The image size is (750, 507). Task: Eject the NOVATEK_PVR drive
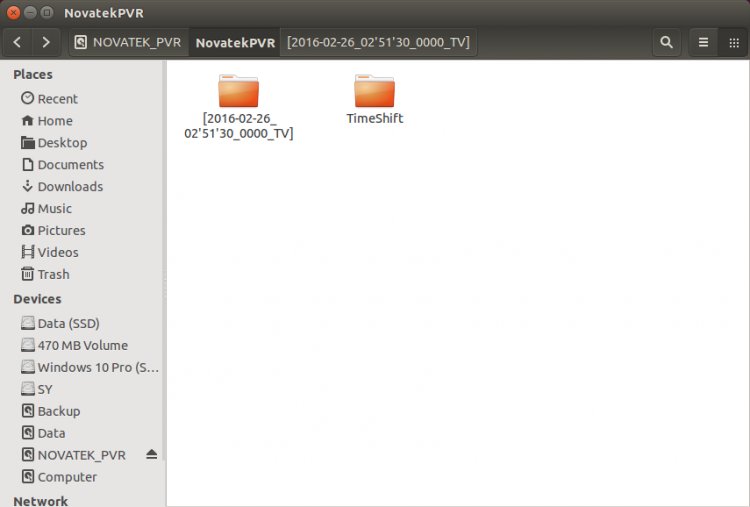pos(151,455)
